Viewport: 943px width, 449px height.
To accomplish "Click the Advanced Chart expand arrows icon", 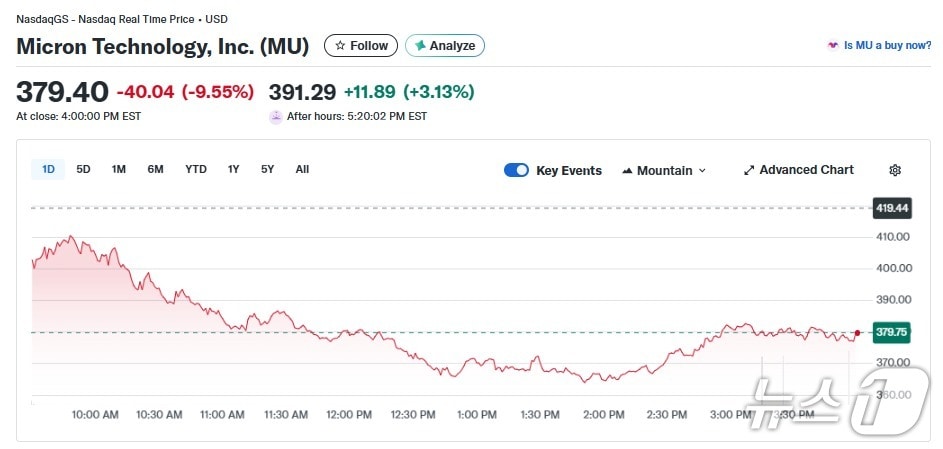I will 749,170.
